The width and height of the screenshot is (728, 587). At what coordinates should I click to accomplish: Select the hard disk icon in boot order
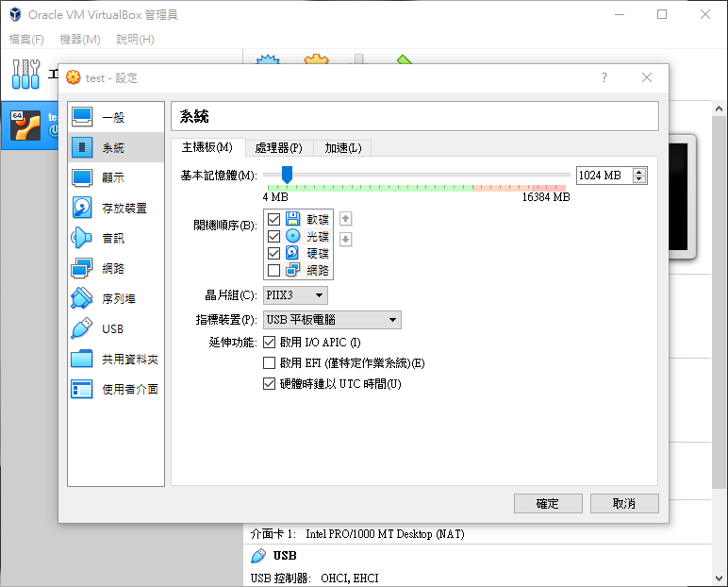point(292,253)
